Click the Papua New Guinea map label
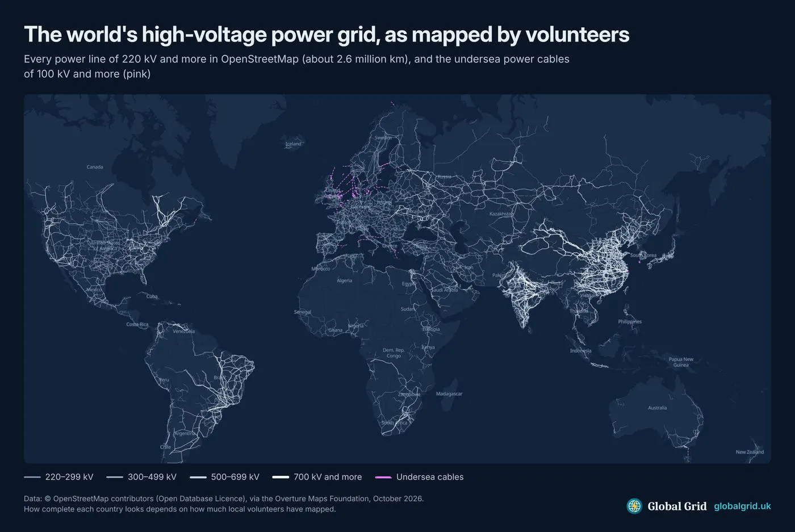This screenshot has height=532, width=795. (681, 362)
